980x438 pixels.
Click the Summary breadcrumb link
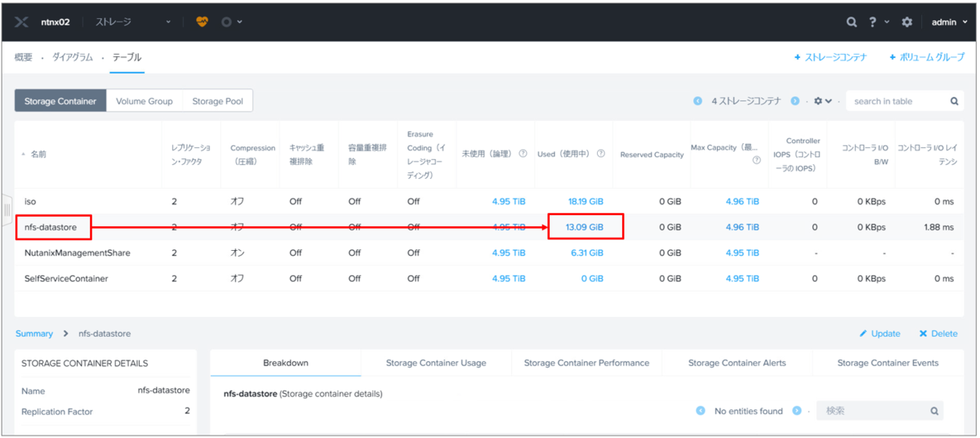[34, 333]
